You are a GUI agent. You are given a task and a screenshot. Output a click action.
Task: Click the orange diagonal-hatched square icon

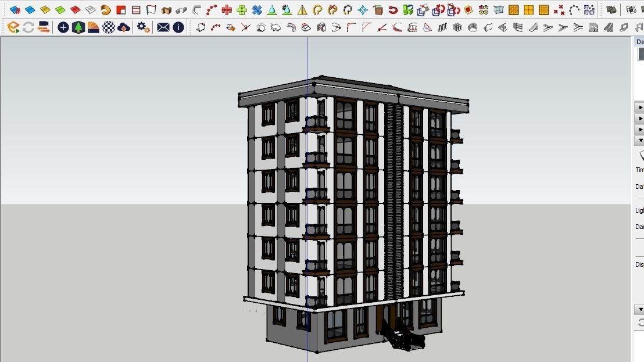click(x=514, y=9)
